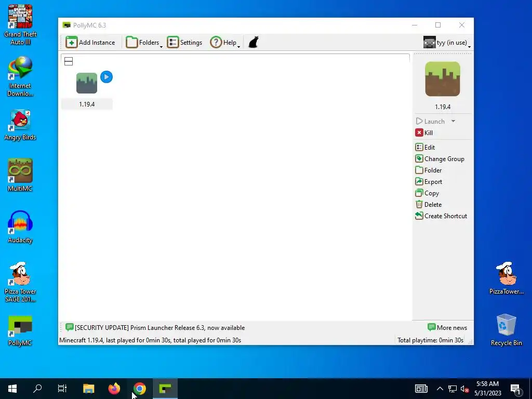This screenshot has height=399, width=532.
Task: Kill the running instance
Action: (x=424, y=132)
